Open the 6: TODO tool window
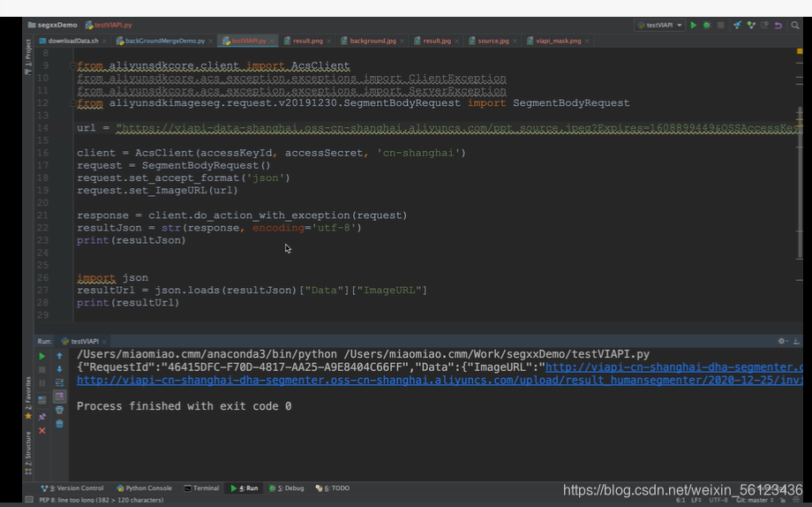812x507 pixels. pos(333,488)
